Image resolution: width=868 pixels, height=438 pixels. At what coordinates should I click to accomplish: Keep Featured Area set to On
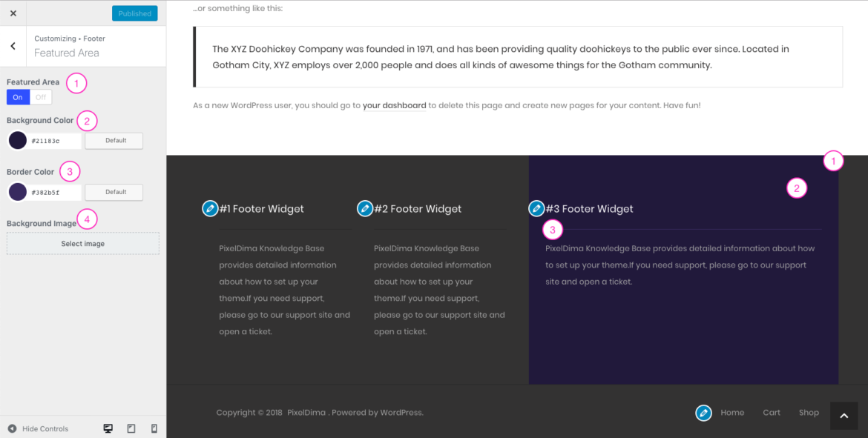tap(17, 96)
